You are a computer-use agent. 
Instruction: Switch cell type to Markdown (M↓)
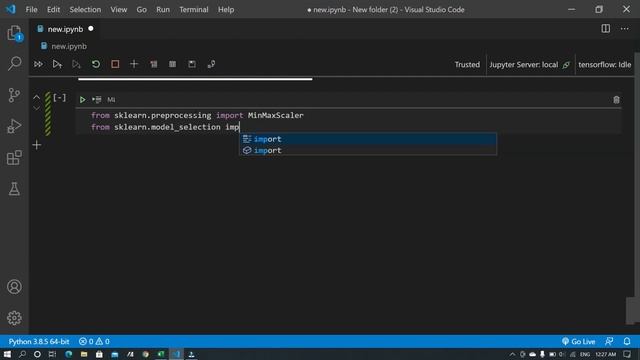click(x=111, y=100)
